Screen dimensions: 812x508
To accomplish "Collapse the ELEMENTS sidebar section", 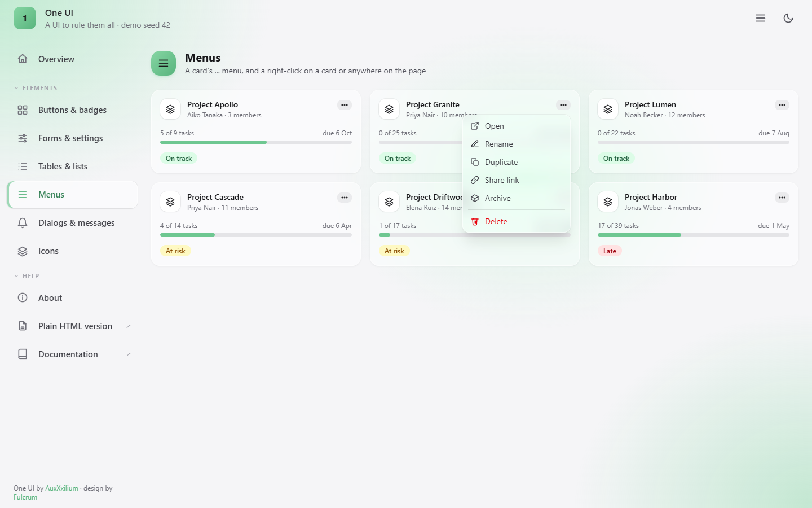I will pyautogui.click(x=36, y=88).
